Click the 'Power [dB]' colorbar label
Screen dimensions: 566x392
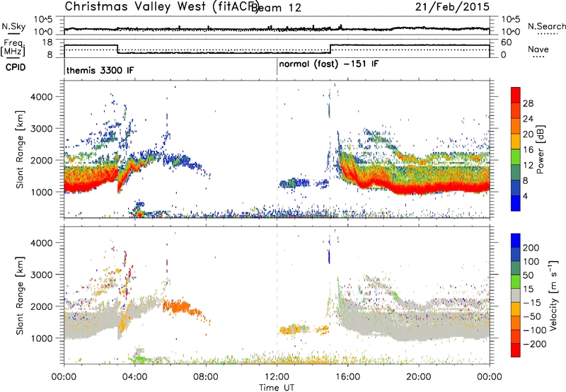tap(541, 149)
